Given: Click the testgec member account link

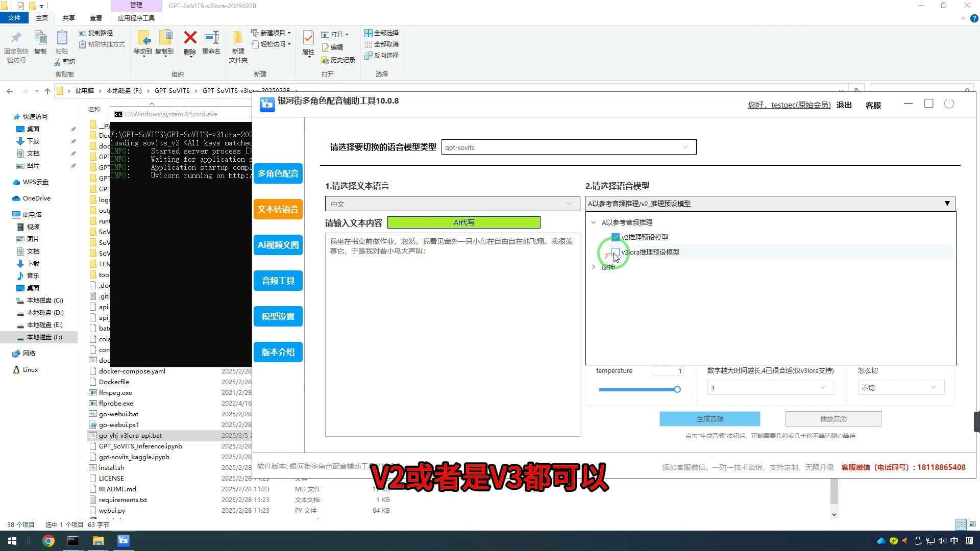Looking at the screenshot, I should [790, 105].
